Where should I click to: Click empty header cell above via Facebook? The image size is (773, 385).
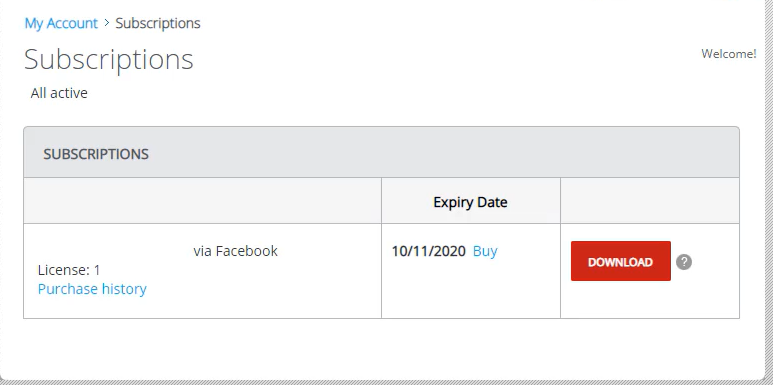[x=202, y=201]
